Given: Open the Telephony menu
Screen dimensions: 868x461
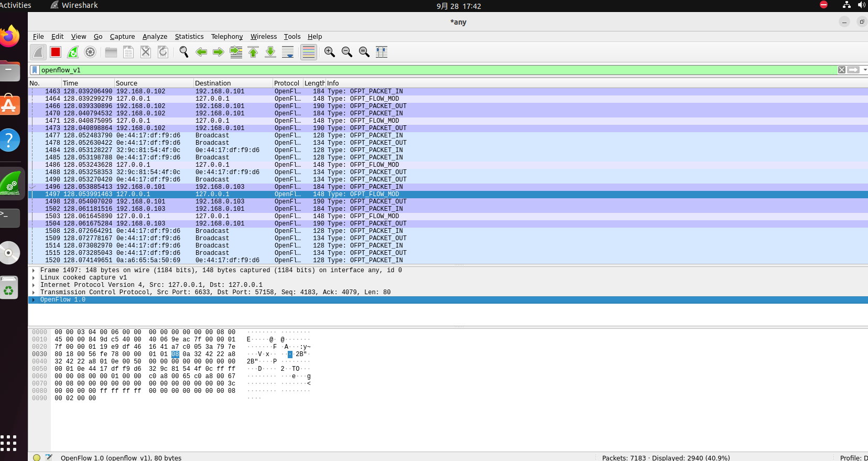Looking at the screenshot, I should pyautogui.click(x=227, y=37).
